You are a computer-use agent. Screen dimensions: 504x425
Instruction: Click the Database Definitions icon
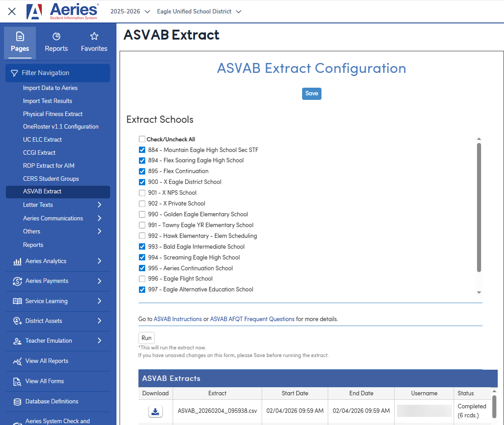pos(18,402)
